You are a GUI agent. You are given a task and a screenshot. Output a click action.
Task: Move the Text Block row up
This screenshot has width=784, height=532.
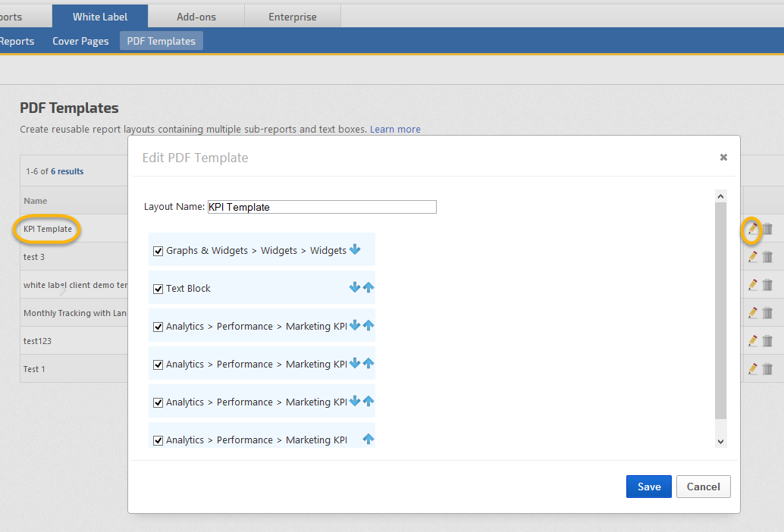368,288
